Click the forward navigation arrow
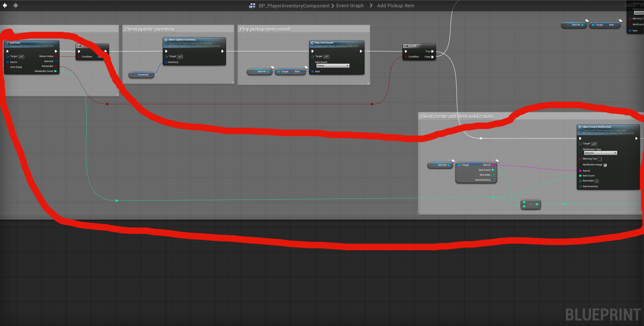 (x=16, y=6)
